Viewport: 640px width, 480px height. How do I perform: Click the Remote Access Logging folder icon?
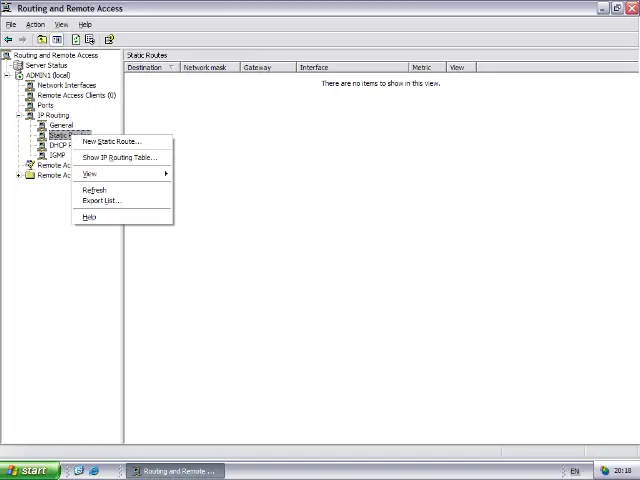pos(30,175)
